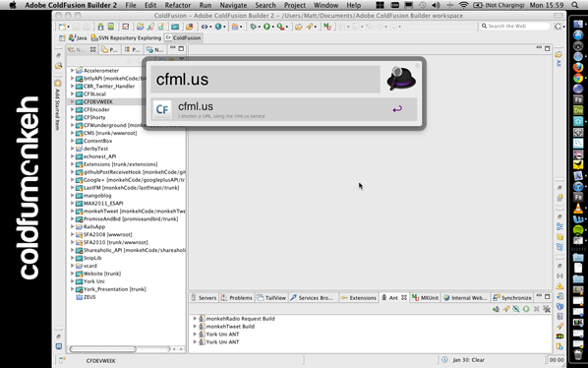Switch to the SVN Repository Exploring perspective
Screen dimensions: 588x368
pyautogui.click(x=127, y=38)
